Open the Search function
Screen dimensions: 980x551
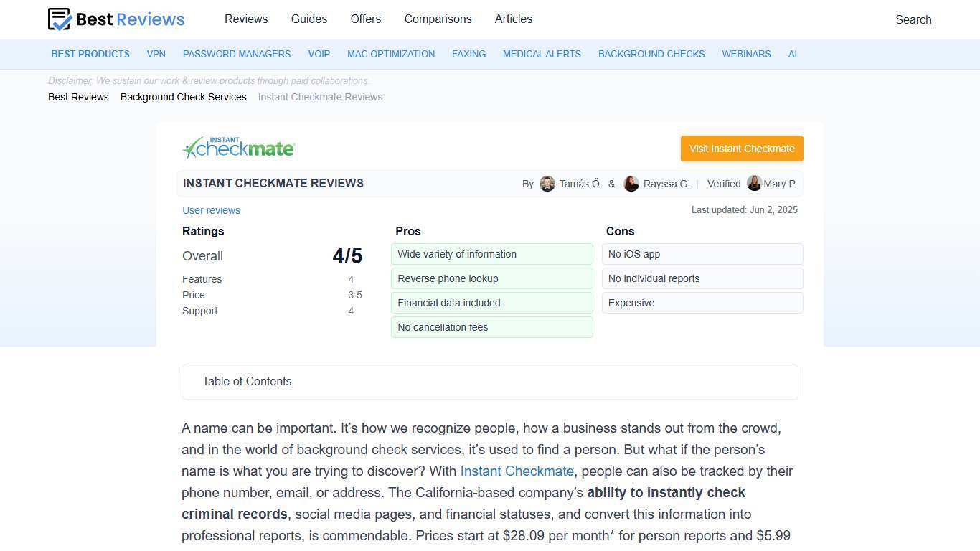pyautogui.click(x=913, y=19)
